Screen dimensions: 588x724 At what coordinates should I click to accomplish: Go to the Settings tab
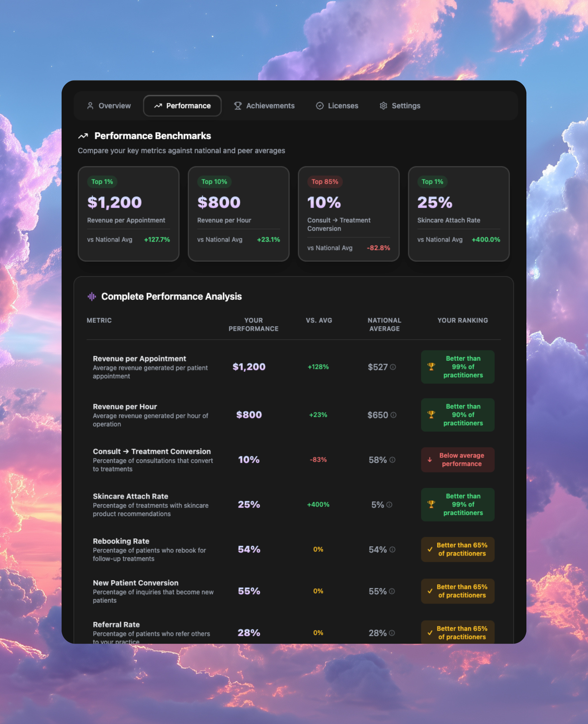click(400, 106)
